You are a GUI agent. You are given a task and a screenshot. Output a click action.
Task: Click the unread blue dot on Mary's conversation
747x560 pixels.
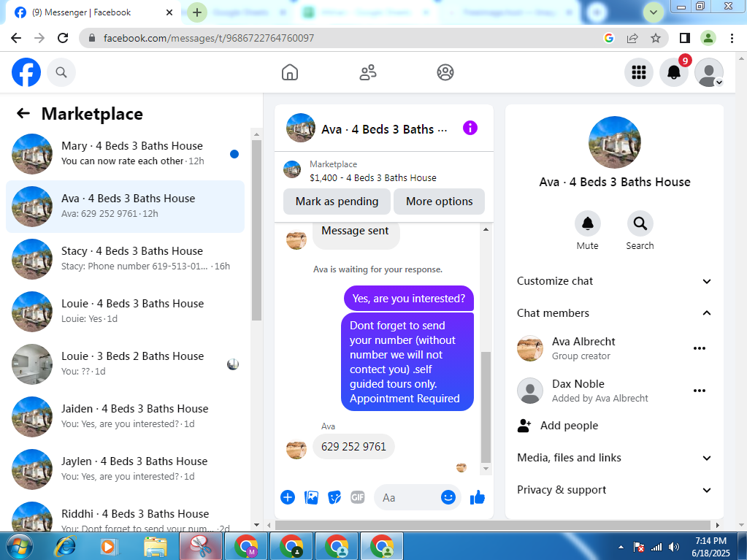[234, 154]
